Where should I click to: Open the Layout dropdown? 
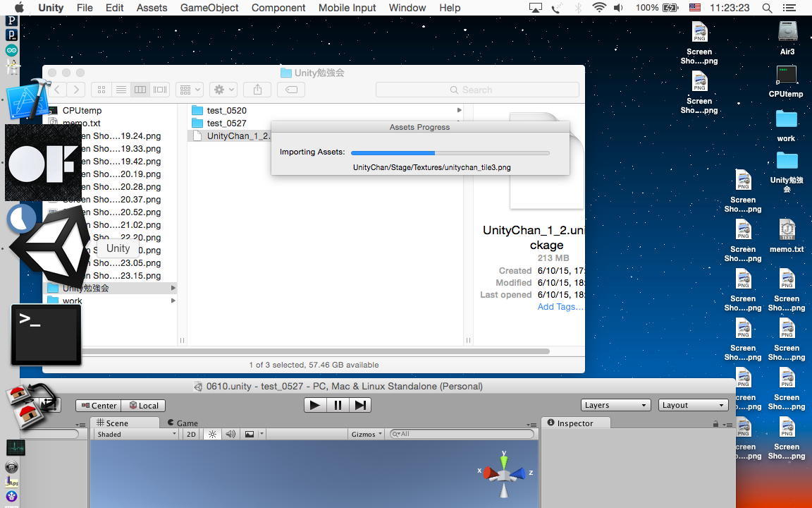[x=693, y=405]
